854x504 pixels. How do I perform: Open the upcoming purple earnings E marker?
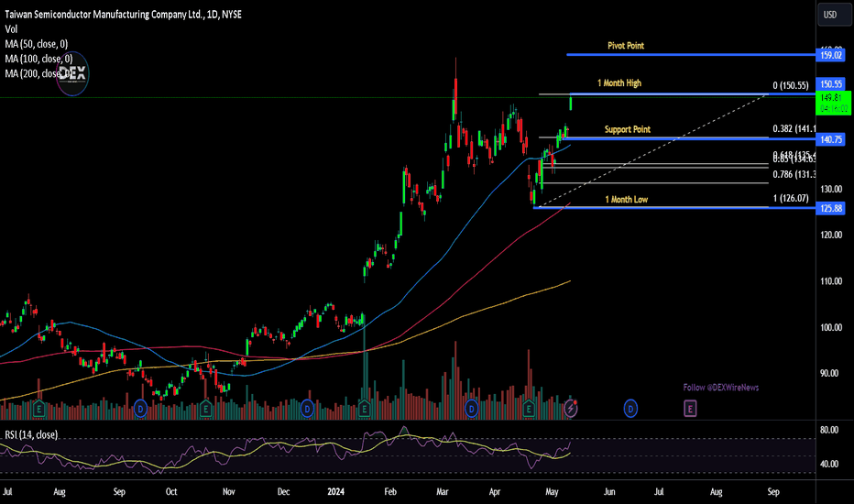(690, 408)
